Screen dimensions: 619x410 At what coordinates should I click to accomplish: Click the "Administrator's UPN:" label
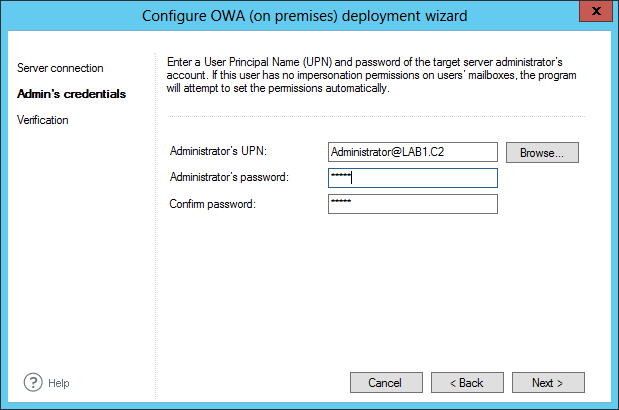coord(218,151)
